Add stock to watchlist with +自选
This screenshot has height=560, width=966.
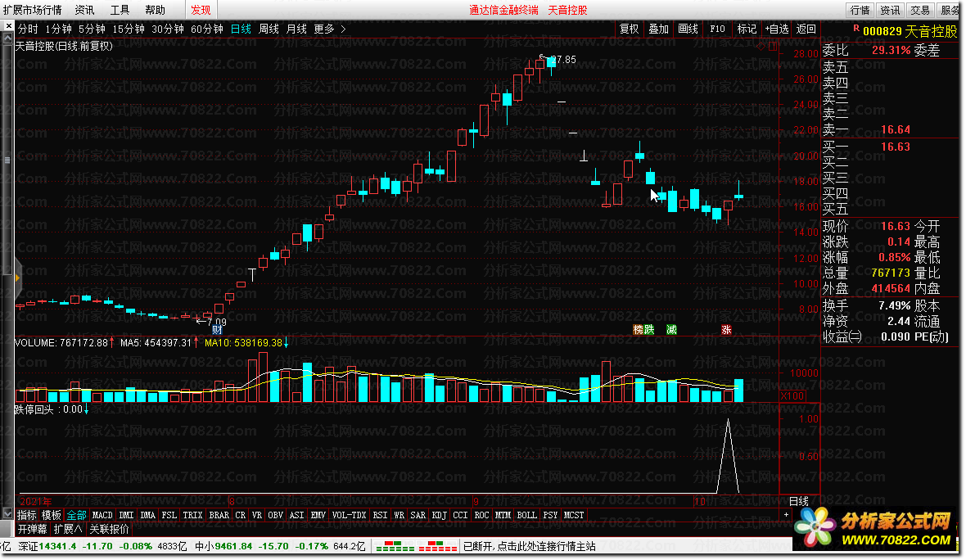pyautogui.click(x=777, y=29)
